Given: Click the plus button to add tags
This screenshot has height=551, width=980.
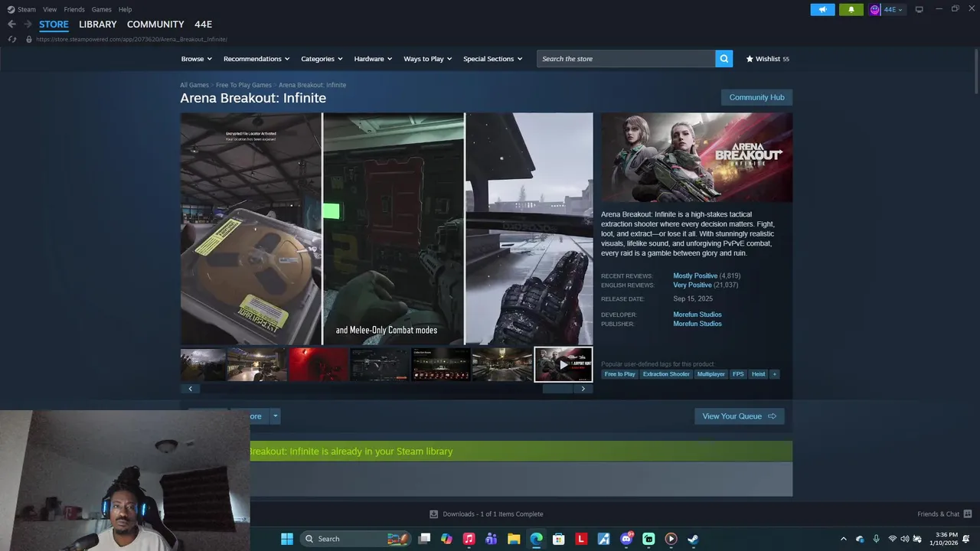Looking at the screenshot, I should (774, 374).
